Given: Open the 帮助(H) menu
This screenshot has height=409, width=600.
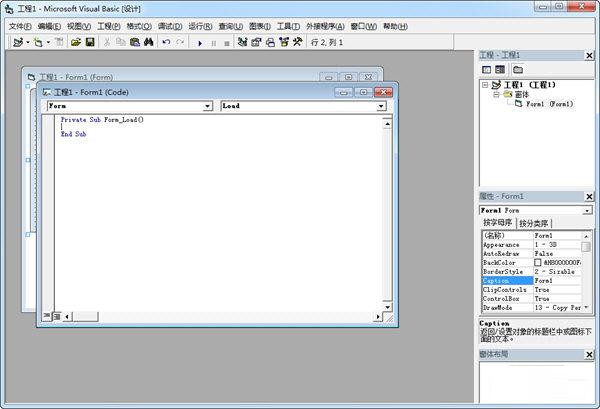Looking at the screenshot, I should coord(395,26).
